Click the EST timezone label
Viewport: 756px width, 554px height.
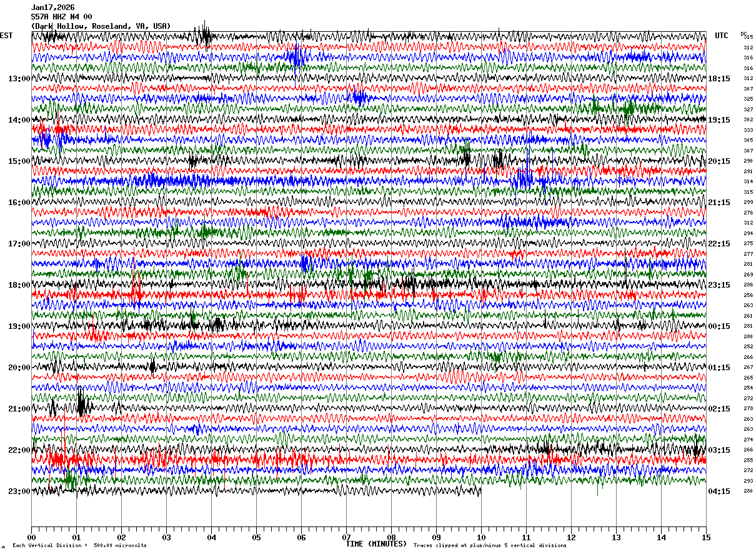pos(6,36)
